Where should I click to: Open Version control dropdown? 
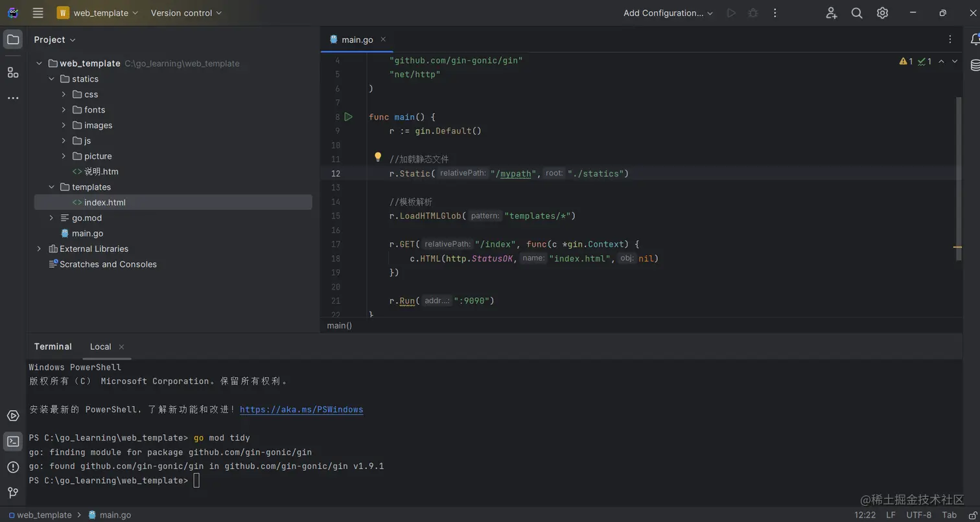tap(186, 13)
